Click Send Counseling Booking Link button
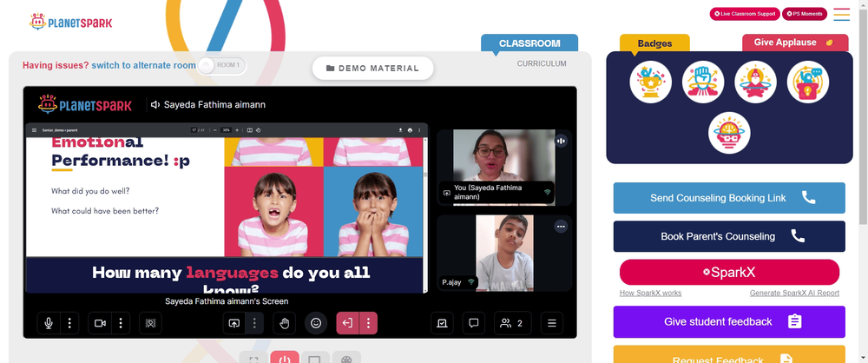This screenshot has height=363, width=868. tap(729, 198)
